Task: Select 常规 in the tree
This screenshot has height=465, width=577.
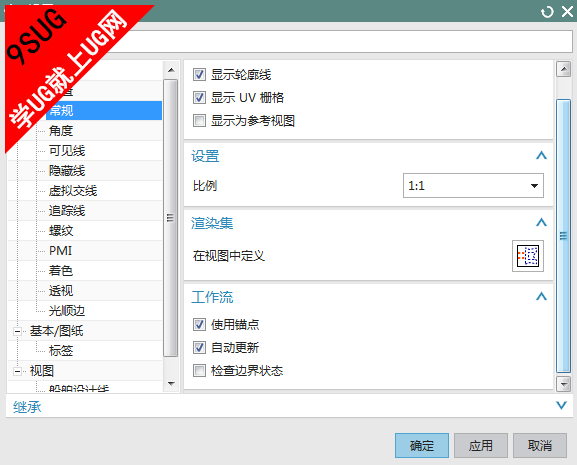Action: click(104, 110)
